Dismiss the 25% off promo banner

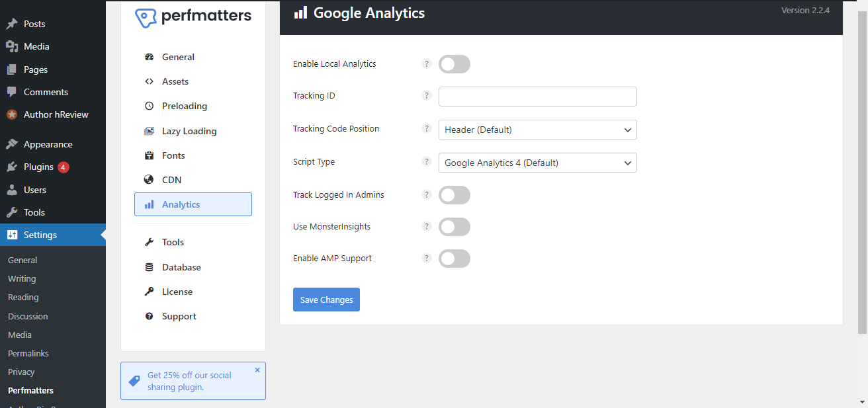point(257,370)
